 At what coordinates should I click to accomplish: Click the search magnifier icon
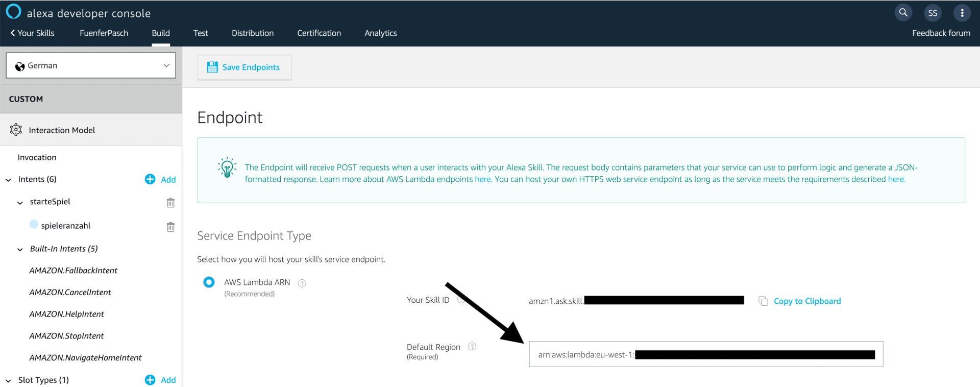point(903,13)
